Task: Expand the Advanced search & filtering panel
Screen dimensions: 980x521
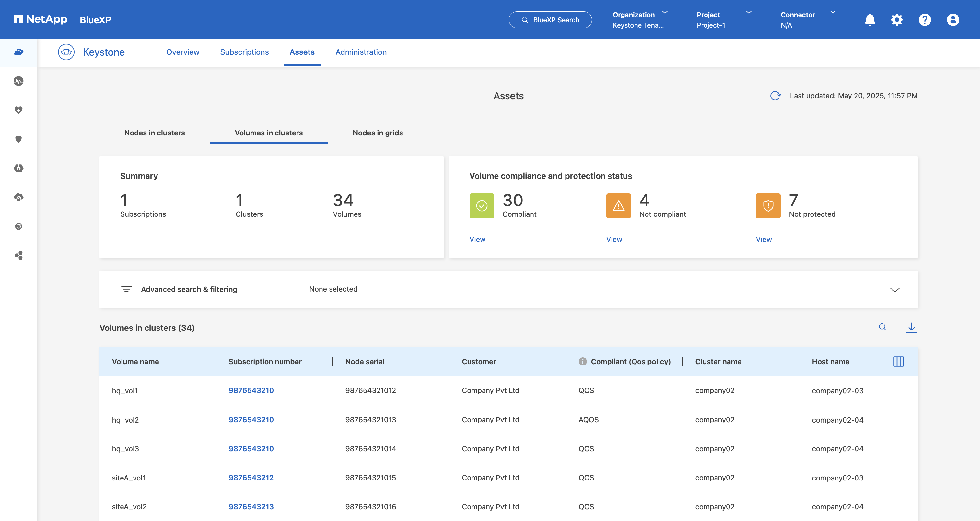Action: tap(894, 290)
